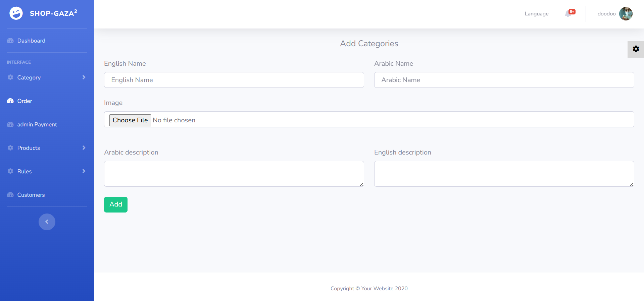Open the Category menu item
The height and width of the screenshot is (301, 644).
[47, 77]
